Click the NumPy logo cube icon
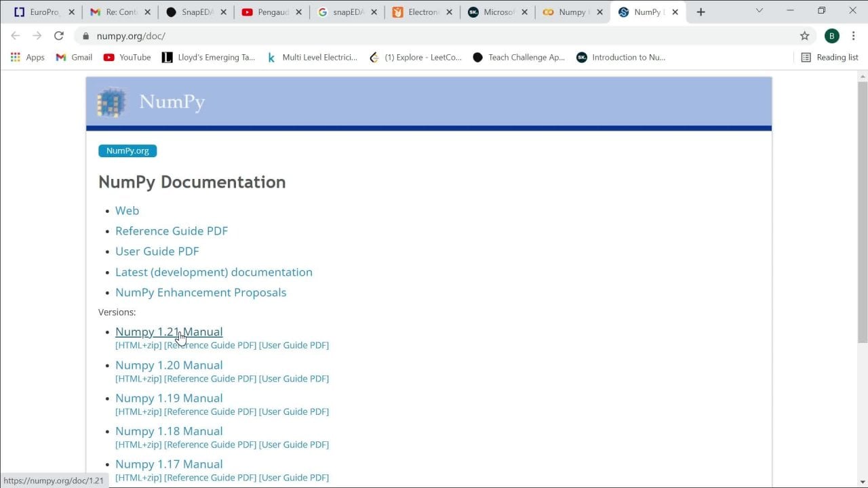The height and width of the screenshot is (488, 868). pyautogui.click(x=111, y=102)
